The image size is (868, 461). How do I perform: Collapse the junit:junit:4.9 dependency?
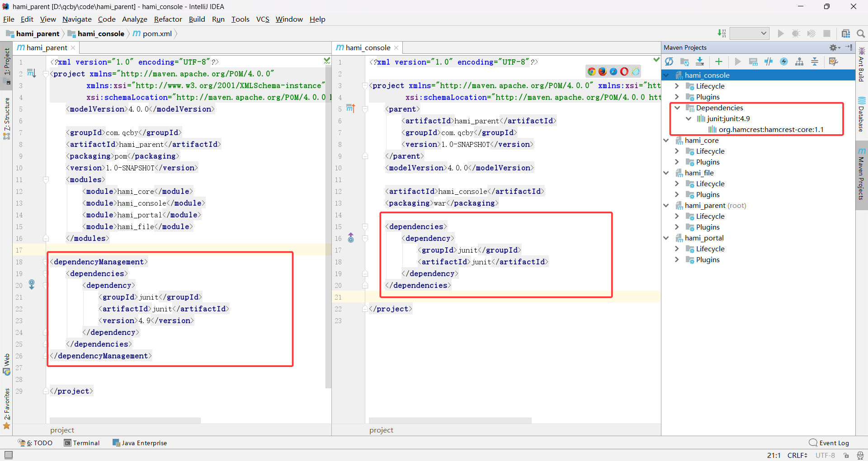pos(689,118)
